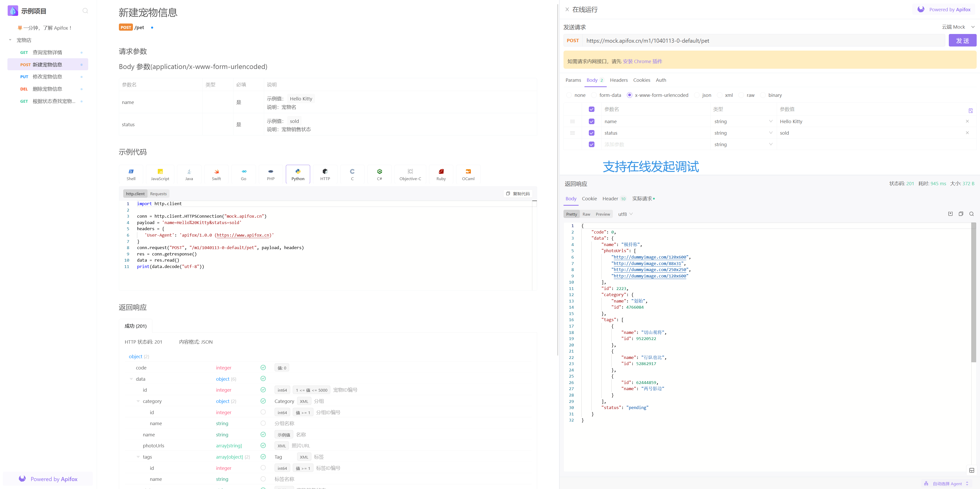Screen dimensions: 980x489
Task: Toggle the layout icon at response bottom
Action: 972,470
